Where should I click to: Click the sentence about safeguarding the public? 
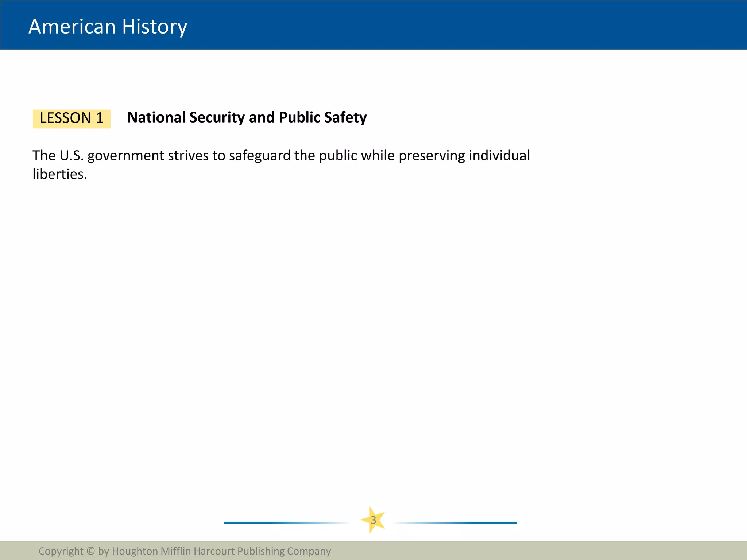(281, 164)
